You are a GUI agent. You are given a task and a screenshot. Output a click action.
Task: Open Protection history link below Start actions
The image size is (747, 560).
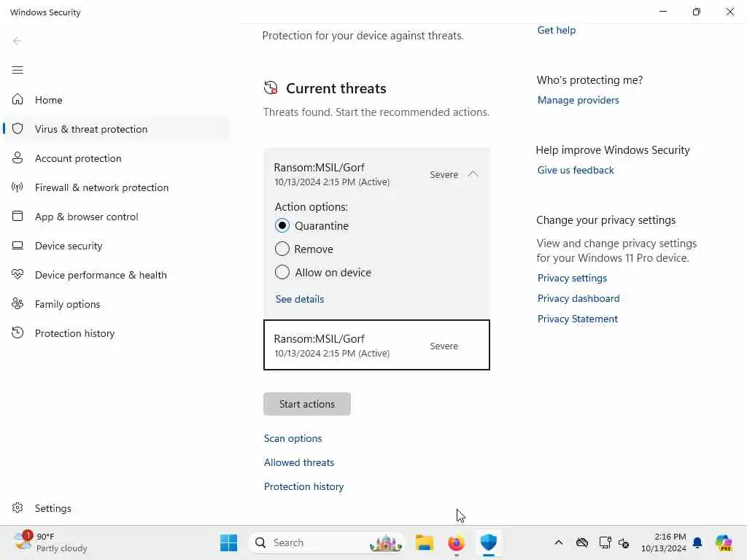point(304,486)
